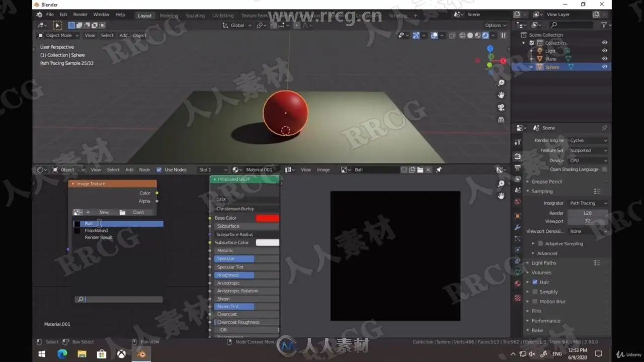Toggle the Use Nodes checkbox
Image resolution: width=644 pixels, height=362 pixels.
click(159, 170)
